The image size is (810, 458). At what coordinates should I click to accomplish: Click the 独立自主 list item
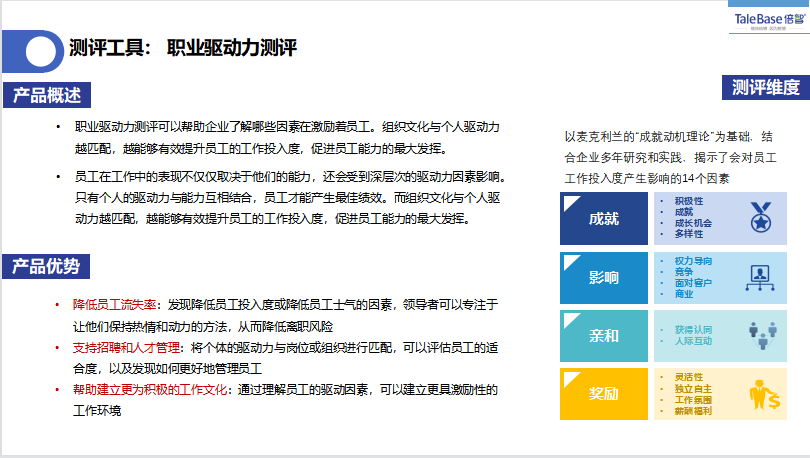(x=693, y=389)
